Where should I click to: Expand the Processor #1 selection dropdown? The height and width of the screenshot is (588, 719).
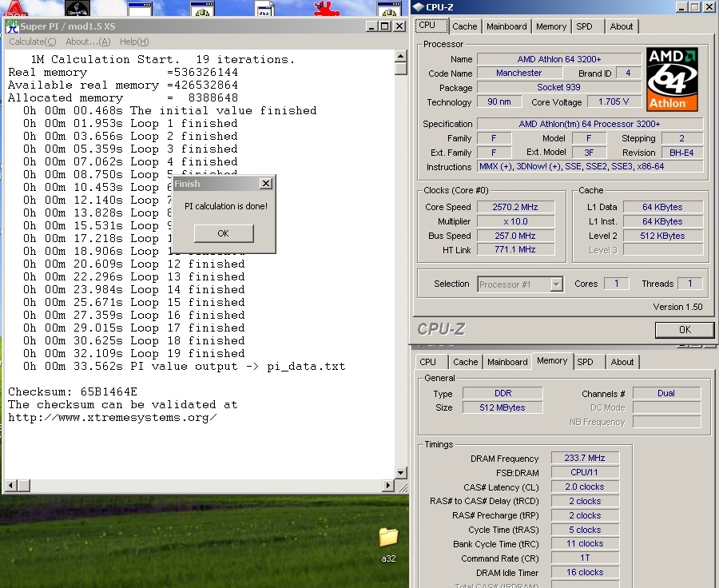click(x=556, y=284)
